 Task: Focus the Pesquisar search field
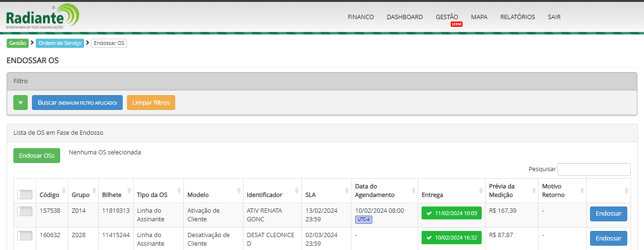(594, 169)
